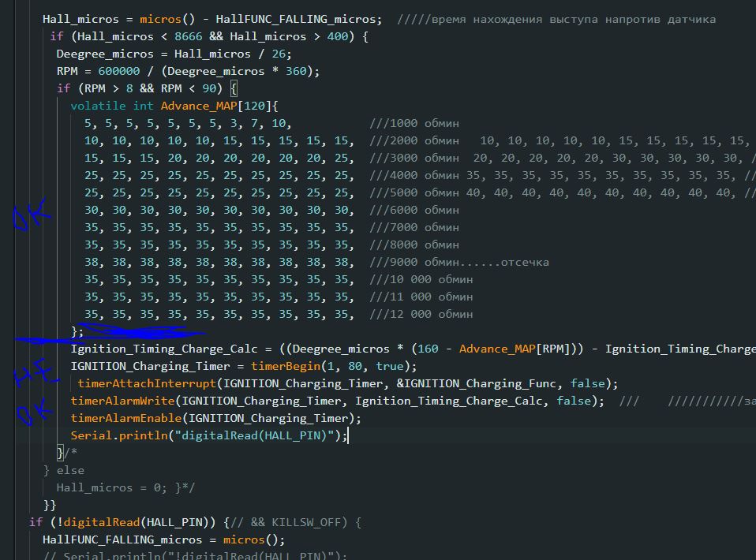
Task: Click the ///9000 обмин отсечка comment
Action: pyautogui.click(x=459, y=262)
